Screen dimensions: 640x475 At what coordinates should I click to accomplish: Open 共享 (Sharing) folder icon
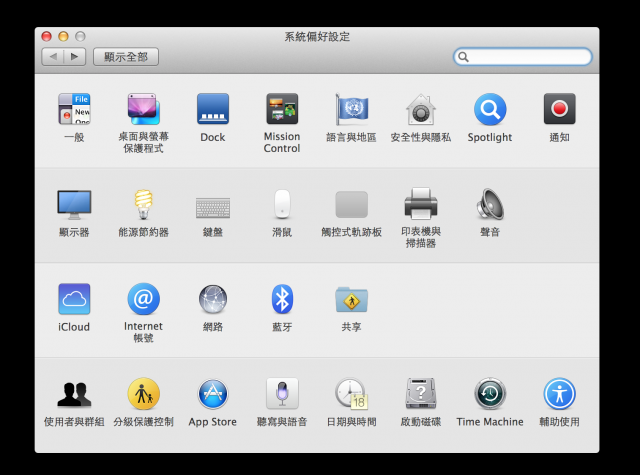pyautogui.click(x=351, y=299)
